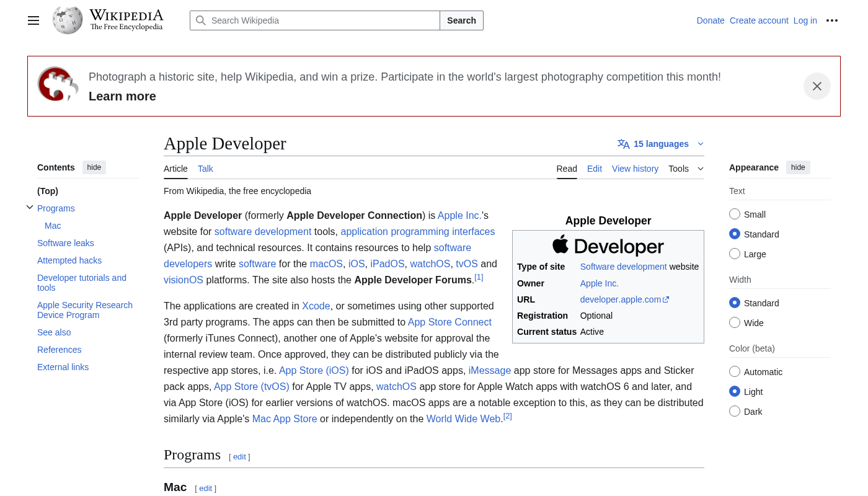Image resolution: width=868 pixels, height=496 pixels.
Task: Open the Tools dropdown menu
Action: click(686, 168)
